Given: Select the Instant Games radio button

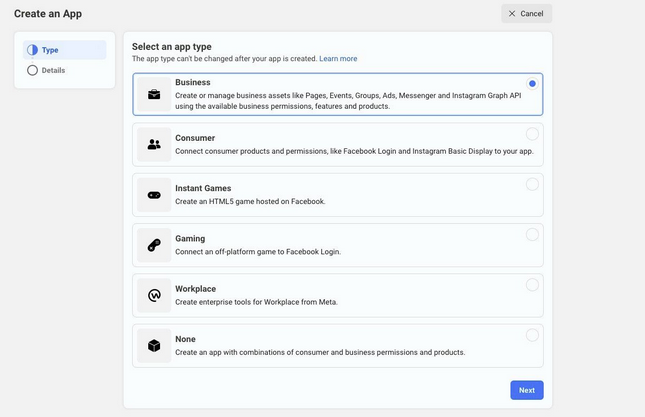Looking at the screenshot, I should (x=532, y=184).
